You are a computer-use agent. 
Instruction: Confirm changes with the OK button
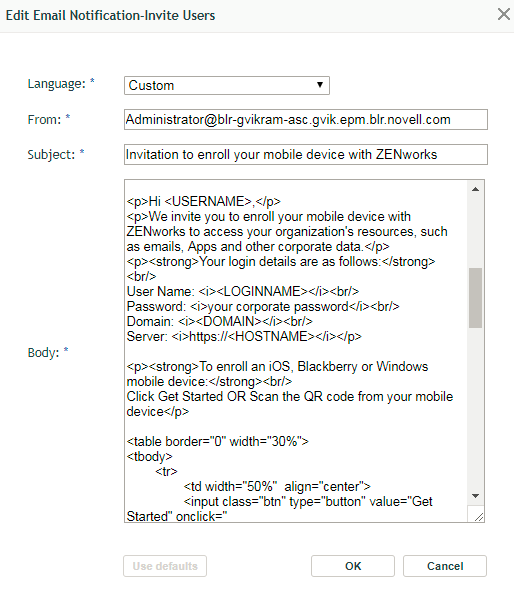tap(353, 566)
